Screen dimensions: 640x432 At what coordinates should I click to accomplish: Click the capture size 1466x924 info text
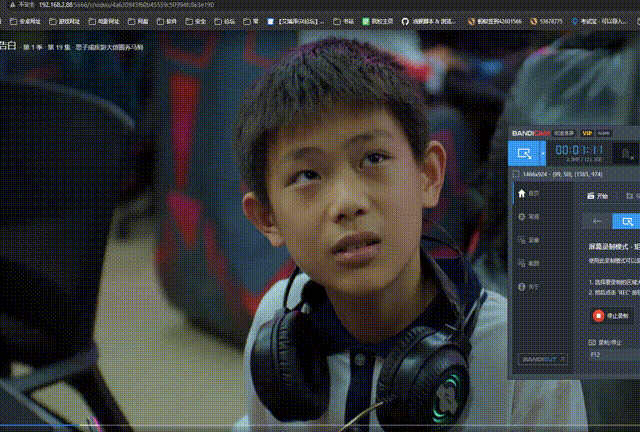click(x=562, y=174)
